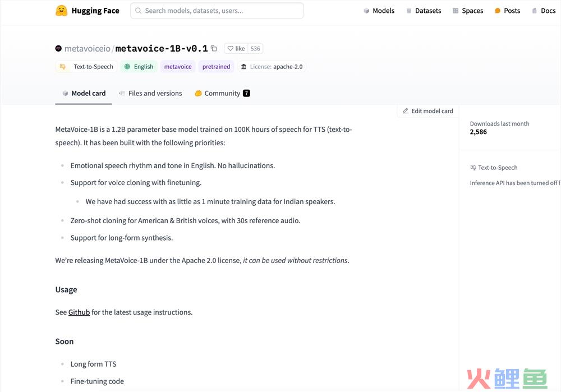Click the Files and versions tab icon
The width and height of the screenshot is (561, 392).
(122, 93)
